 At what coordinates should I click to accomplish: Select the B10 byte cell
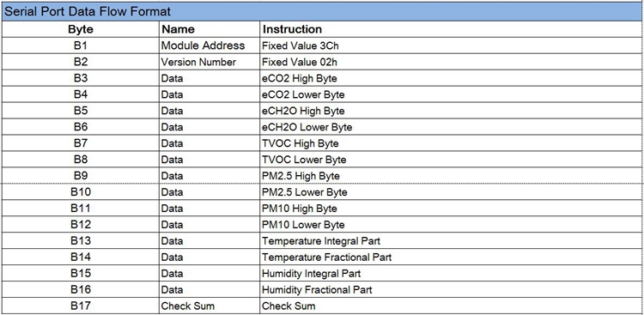click(x=81, y=191)
